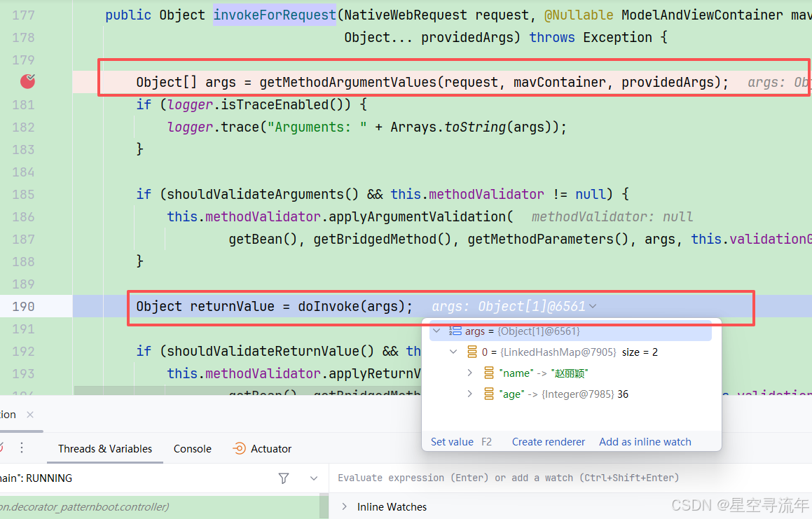This screenshot has width=812, height=519.
Task: Close the debug session tab
Action: [30, 415]
